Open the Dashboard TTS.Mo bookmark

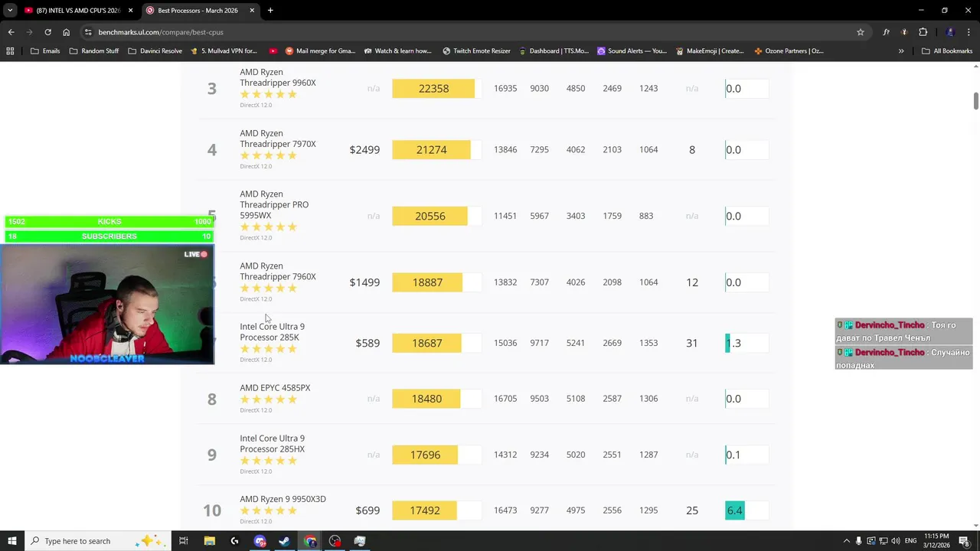(554, 51)
